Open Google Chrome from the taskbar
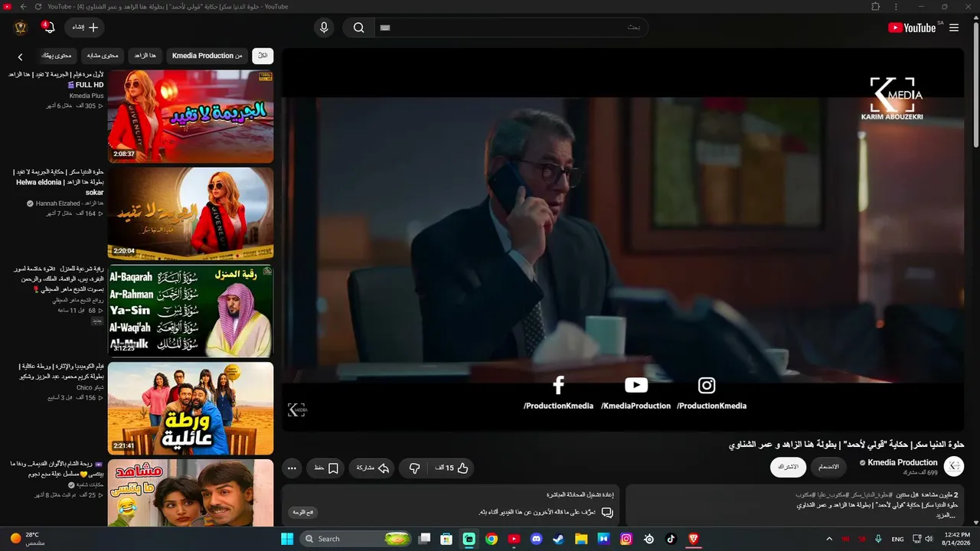Image resolution: width=980 pixels, height=551 pixels. pyautogui.click(x=492, y=539)
